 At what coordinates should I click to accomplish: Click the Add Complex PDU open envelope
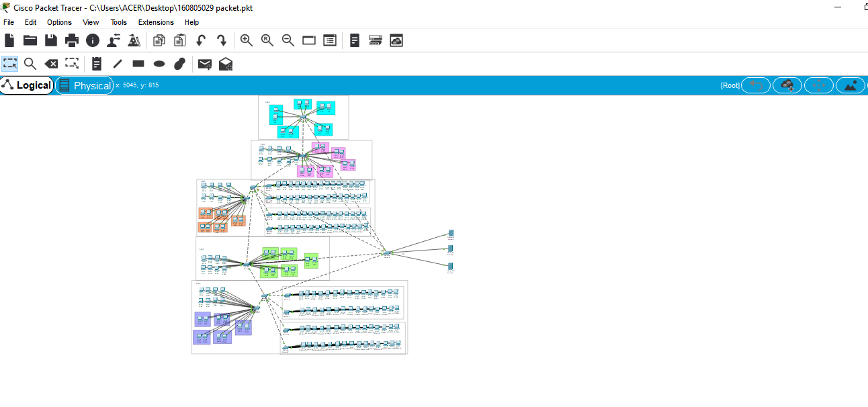point(226,64)
